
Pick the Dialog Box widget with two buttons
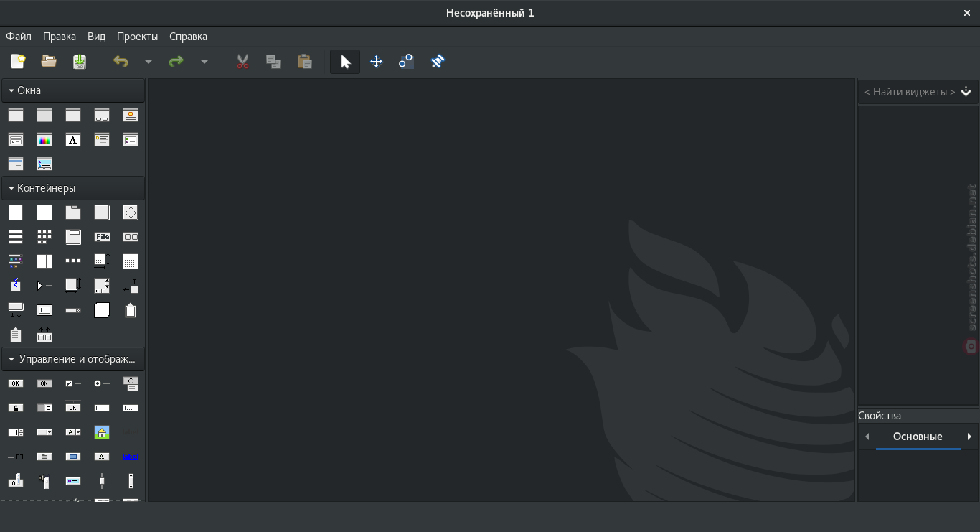point(102,115)
